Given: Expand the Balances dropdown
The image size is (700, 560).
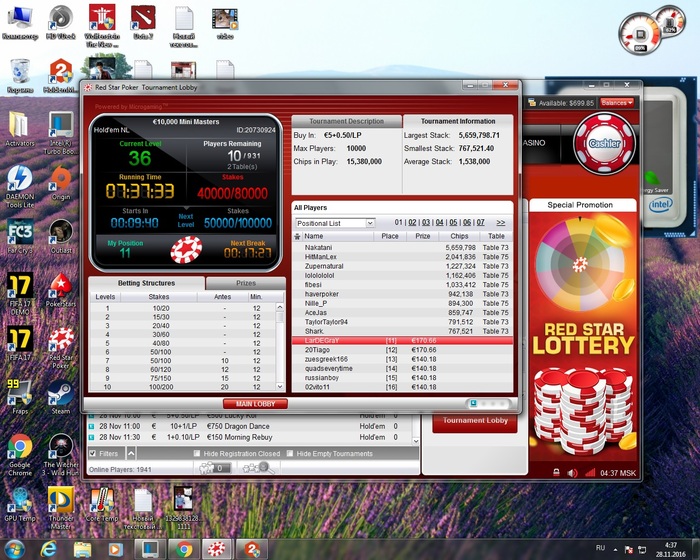Looking at the screenshot, I should (x=617, y=103).
